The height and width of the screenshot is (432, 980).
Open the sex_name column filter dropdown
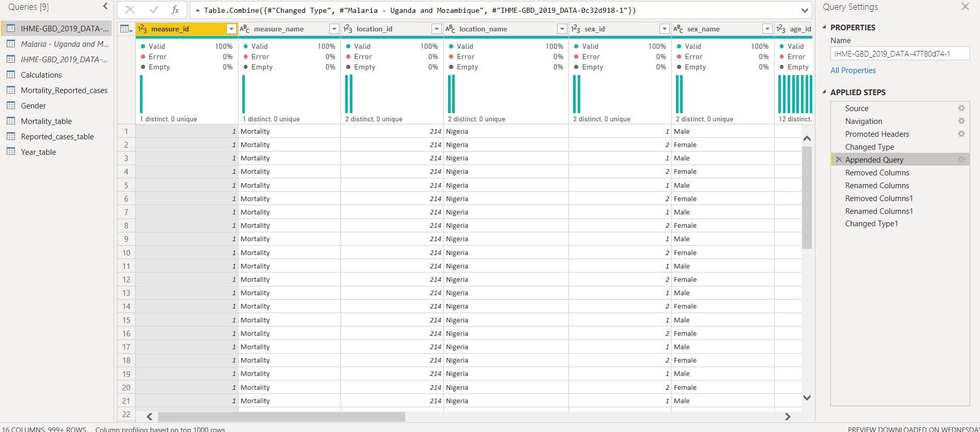[x=768, y=29]
